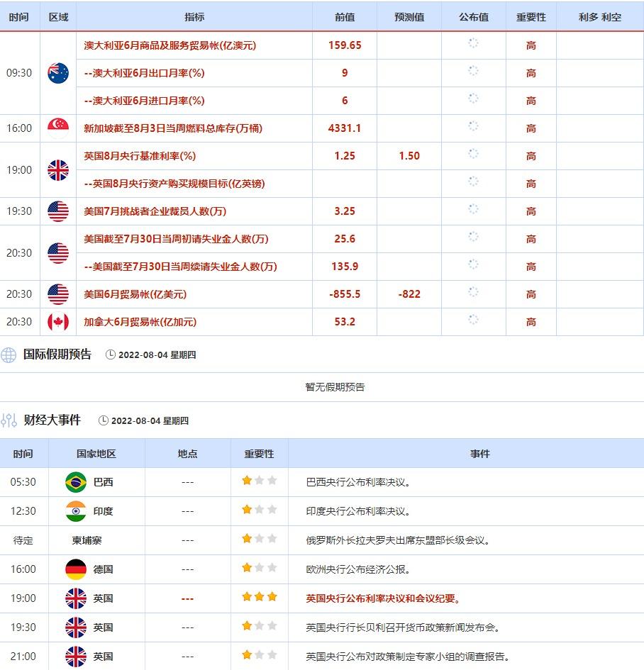Open 美国6月贸易帐 indicator details
Image resolution: width=644 pixels, height=670 pixels.
point(135,294)
